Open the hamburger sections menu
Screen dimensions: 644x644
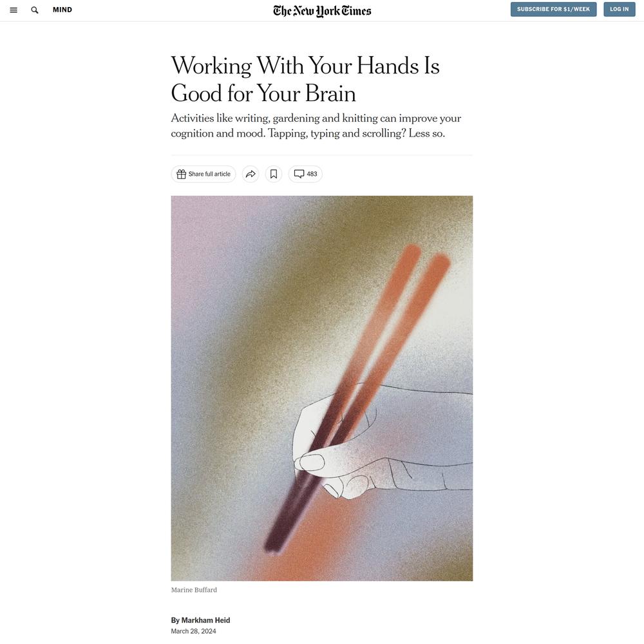tap(14, 10)
